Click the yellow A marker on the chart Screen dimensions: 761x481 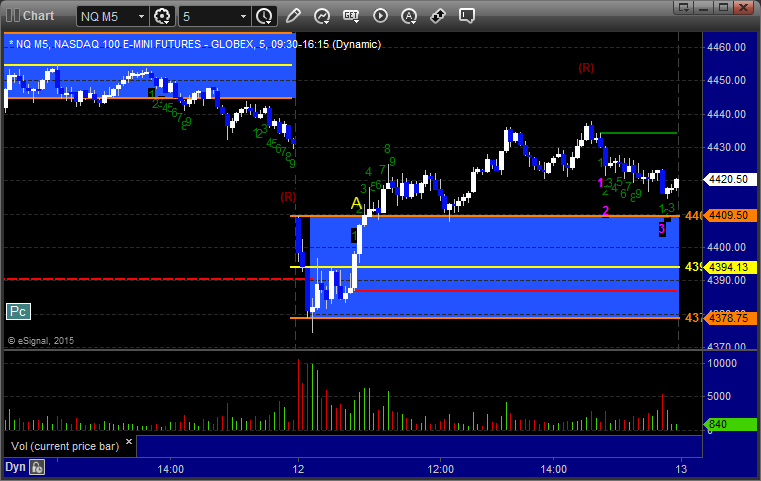point(356,203)
